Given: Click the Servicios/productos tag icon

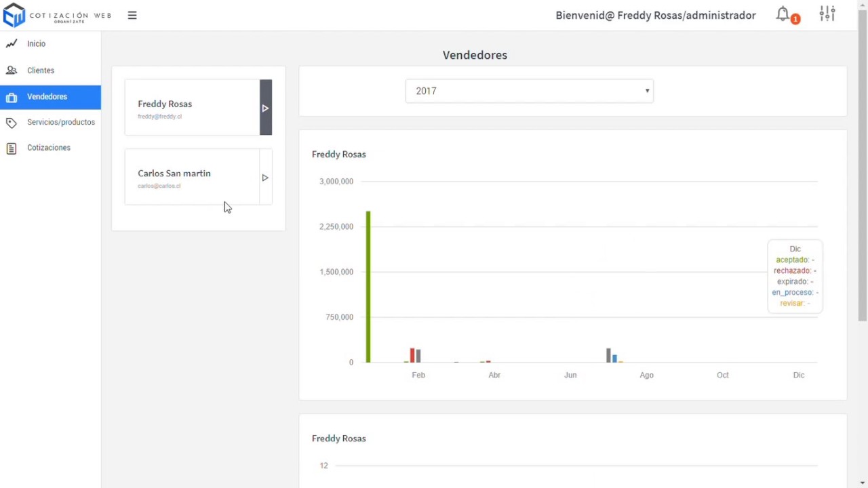Looking at the screenshot, I should coord(12,123).
